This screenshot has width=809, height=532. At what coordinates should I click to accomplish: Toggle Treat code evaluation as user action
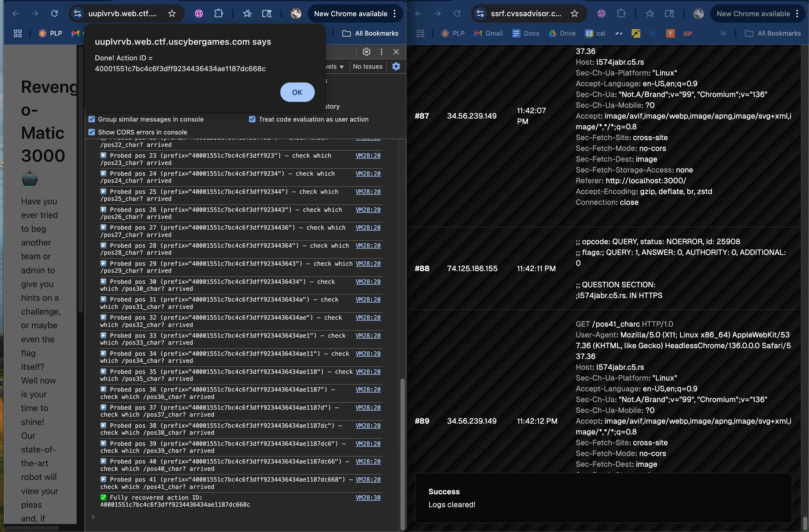pyautogui.click(x=252, y=119)
